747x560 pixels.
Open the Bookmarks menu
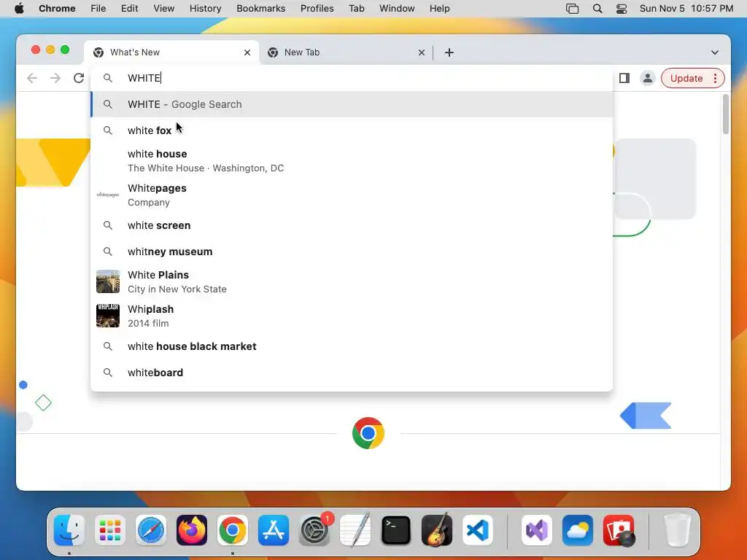(260, 9)
